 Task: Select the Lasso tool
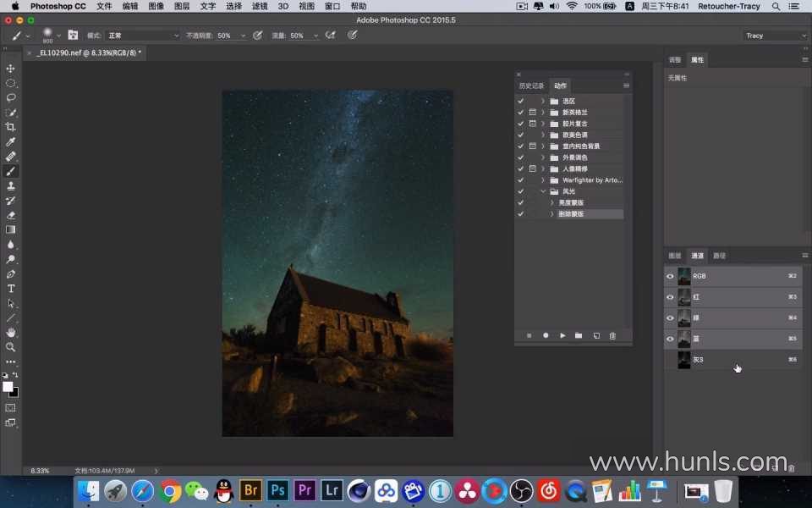(10, 97)
